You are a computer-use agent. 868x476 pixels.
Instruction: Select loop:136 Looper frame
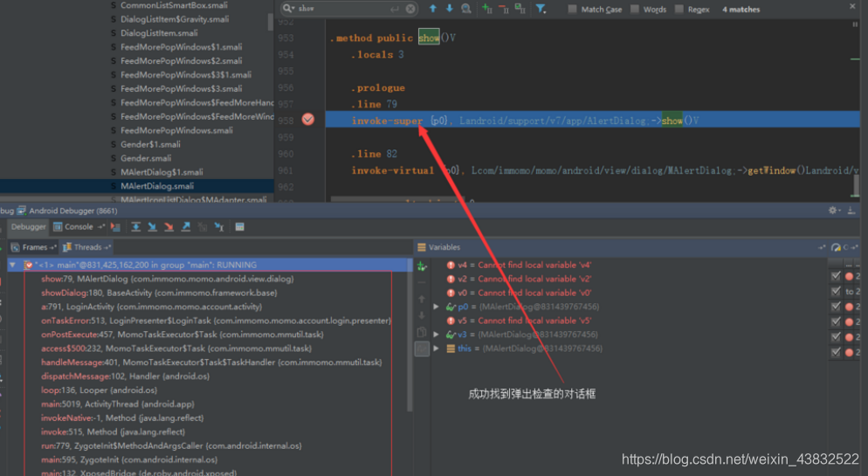99,390
